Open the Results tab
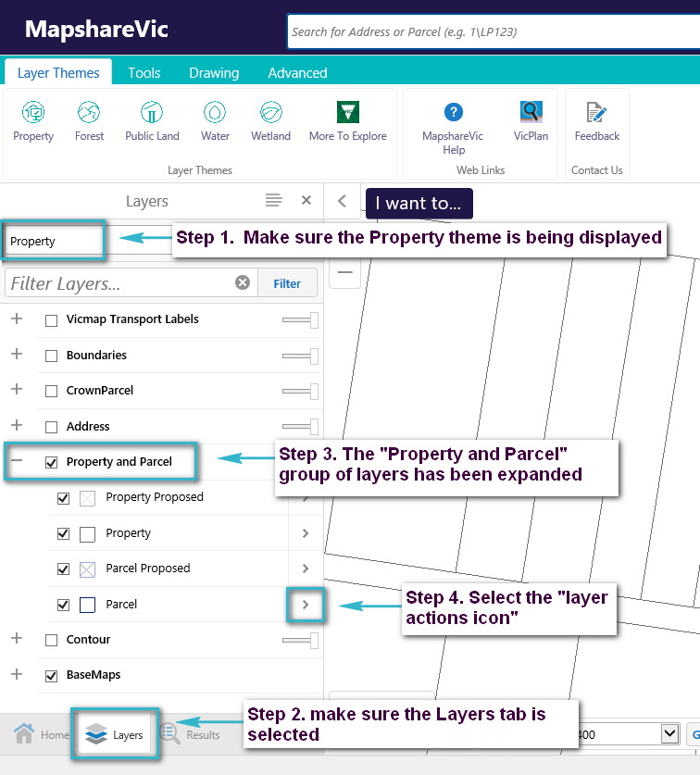Viewport: 700px width, 775px height. tap(190, 734)
